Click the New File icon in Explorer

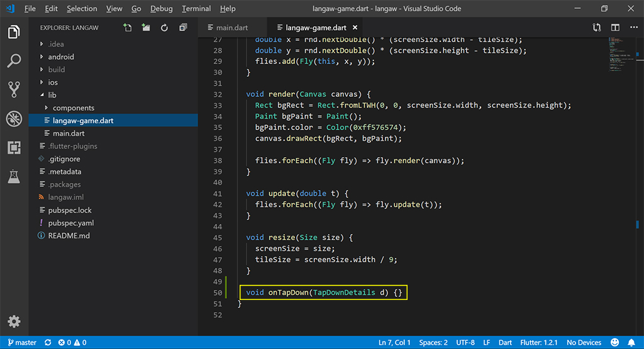[x=128, y=28]
